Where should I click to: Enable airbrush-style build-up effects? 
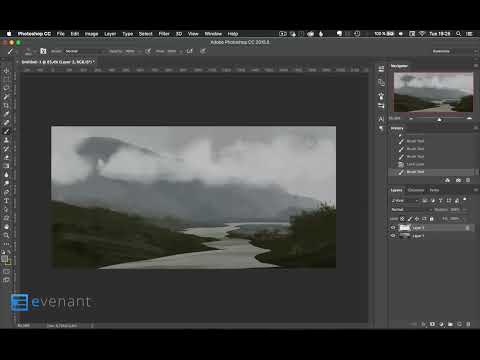190,51
